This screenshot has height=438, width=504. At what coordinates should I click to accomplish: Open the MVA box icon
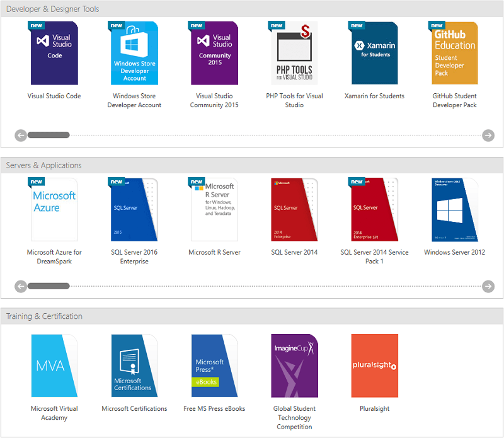click(x=54, y=366)
